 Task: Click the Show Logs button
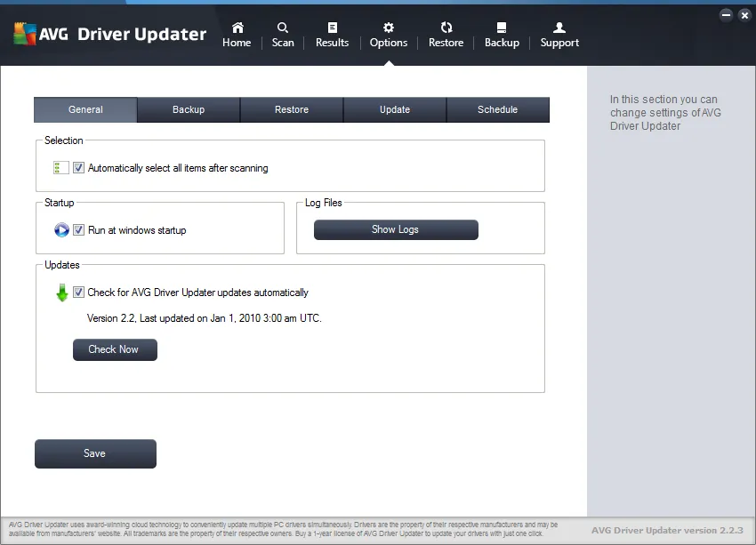click(396, 230)
